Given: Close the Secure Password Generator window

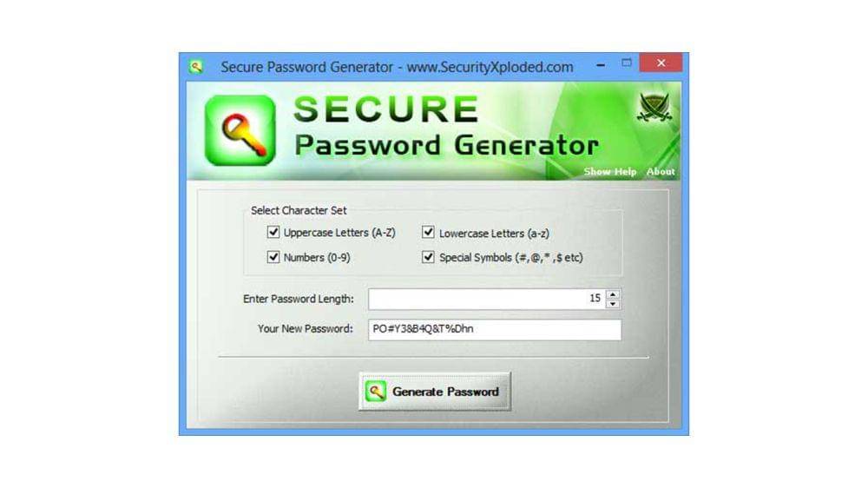Looking at the screenshot, I should [661, 63].
